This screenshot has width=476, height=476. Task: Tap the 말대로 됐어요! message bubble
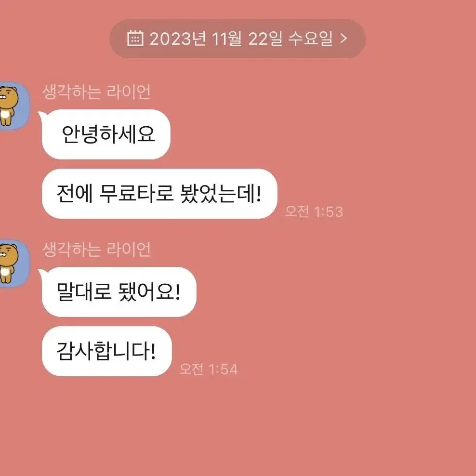119,292
